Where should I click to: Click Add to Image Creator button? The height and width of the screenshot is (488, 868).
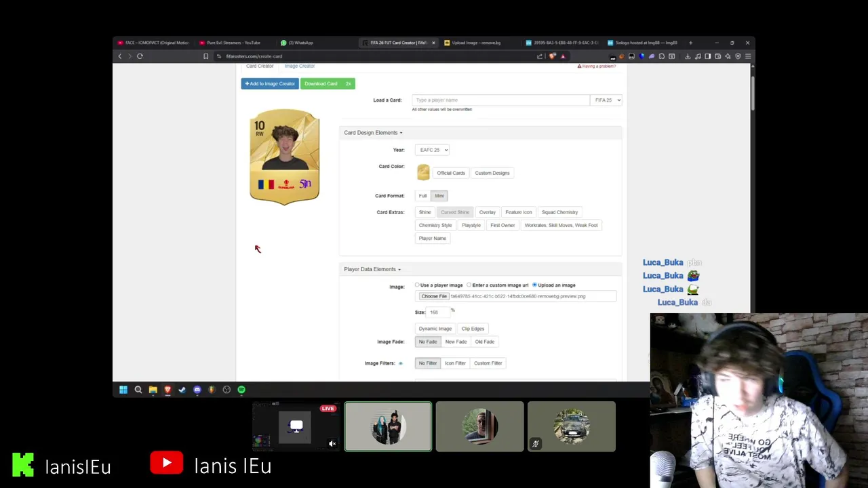point(270,83)
